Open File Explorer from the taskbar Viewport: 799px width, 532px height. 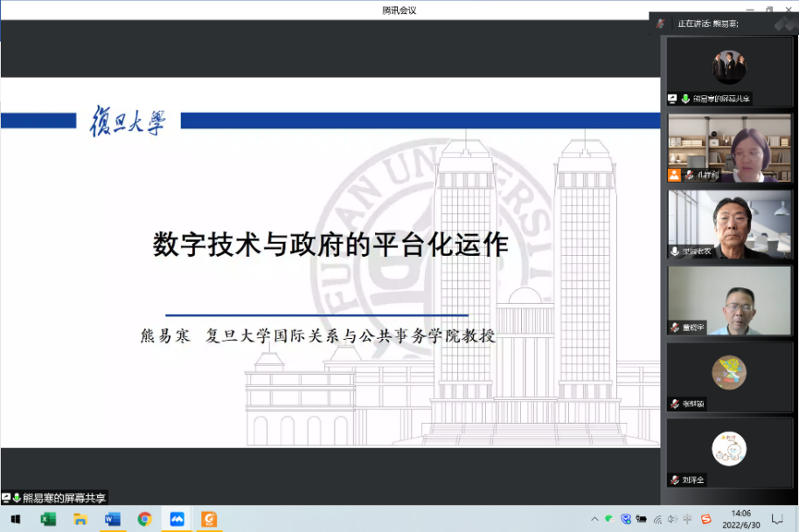80,519
